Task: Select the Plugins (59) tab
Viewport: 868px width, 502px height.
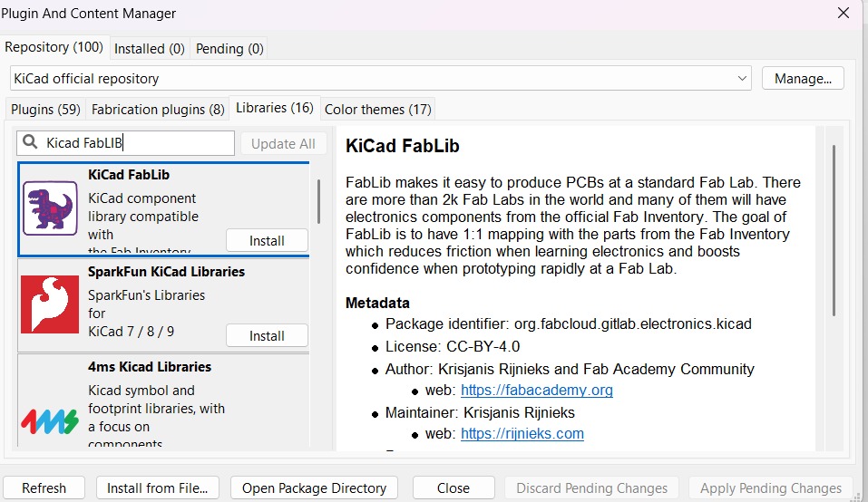Action: coord(45,109)
